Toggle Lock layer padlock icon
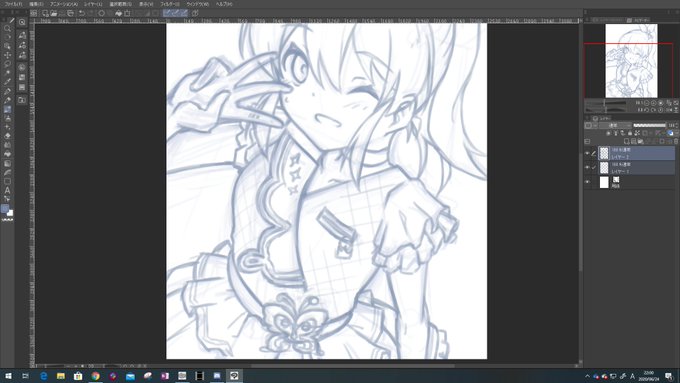 (x=630, y=133)
